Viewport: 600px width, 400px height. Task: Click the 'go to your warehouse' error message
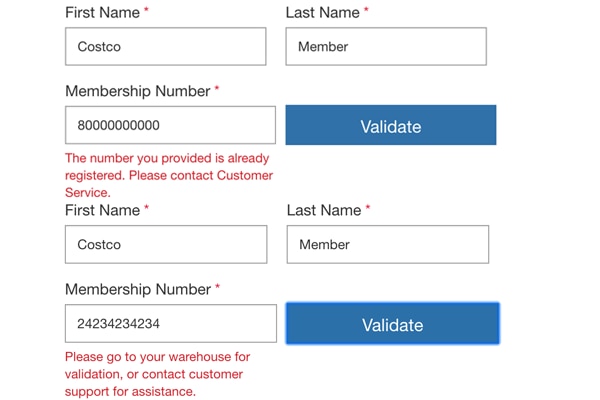point(158,373)
